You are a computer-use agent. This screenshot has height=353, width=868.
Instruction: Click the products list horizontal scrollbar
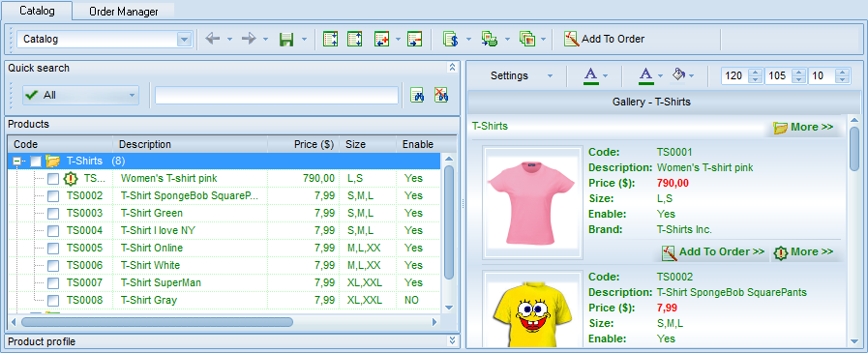tap(156, 321)
